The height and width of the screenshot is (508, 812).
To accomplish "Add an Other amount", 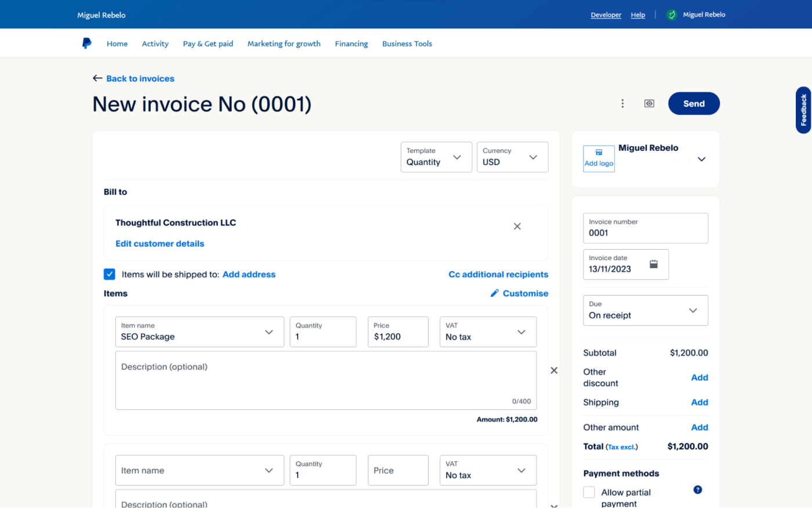I will coord(699,427).
